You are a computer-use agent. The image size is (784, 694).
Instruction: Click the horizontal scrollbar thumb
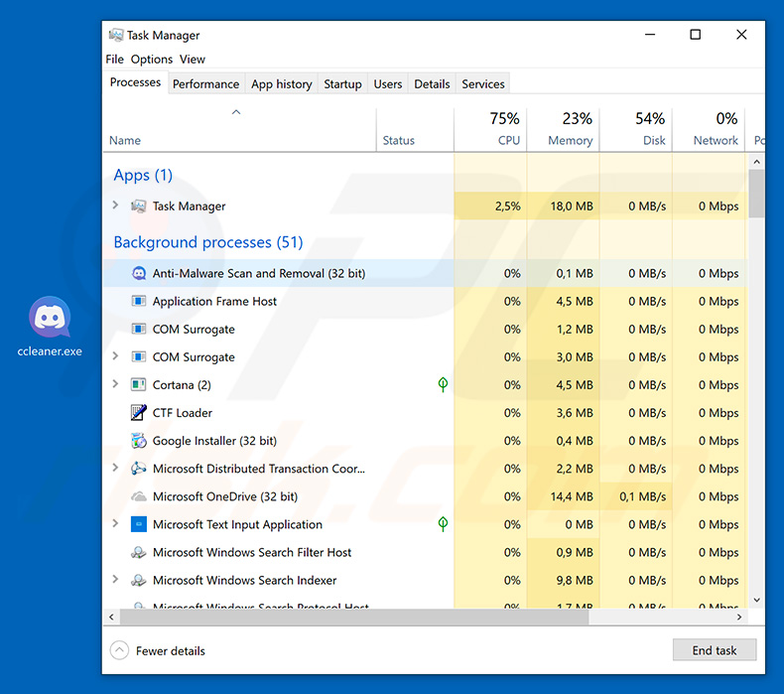coord(354,618)
